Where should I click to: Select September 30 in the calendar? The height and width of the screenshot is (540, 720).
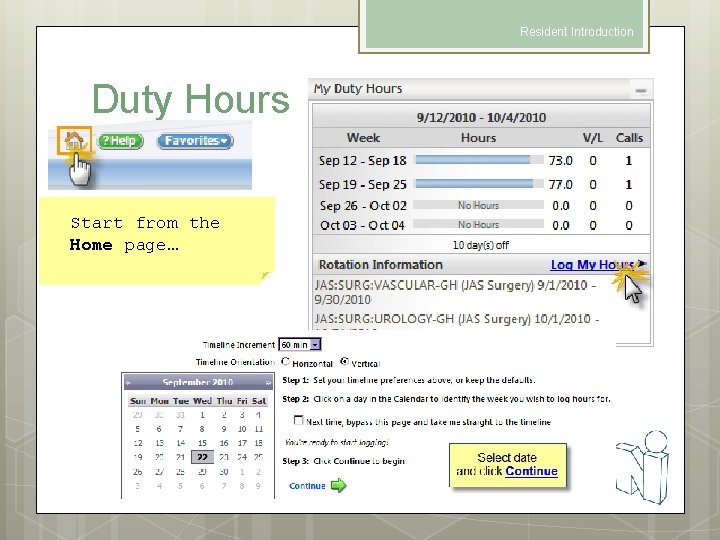224,472
